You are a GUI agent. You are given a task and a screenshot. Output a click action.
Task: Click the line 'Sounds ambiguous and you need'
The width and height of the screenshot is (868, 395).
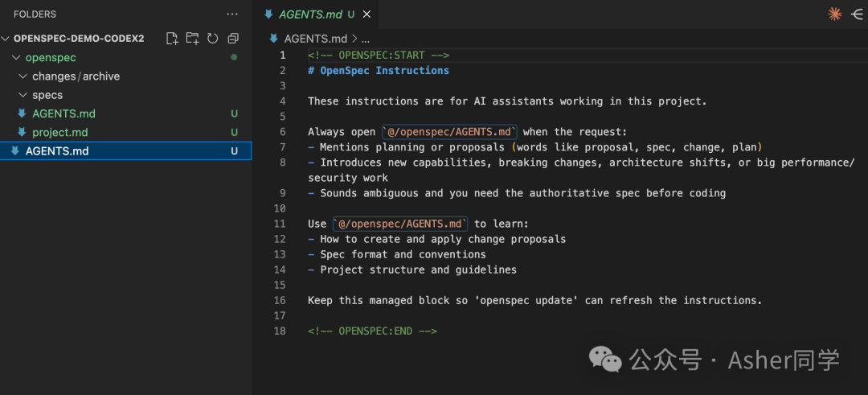pos(517,193)
